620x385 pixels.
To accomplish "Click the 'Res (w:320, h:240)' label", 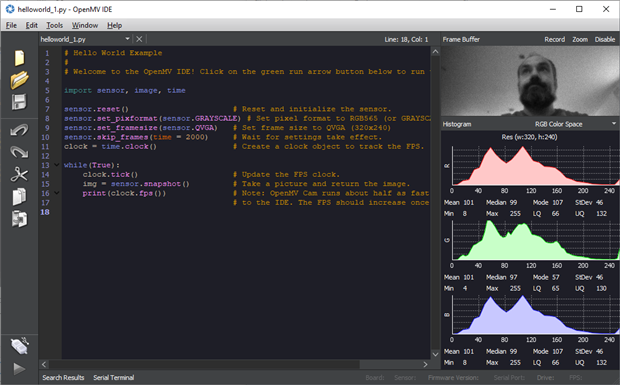I will click(529, 137).
